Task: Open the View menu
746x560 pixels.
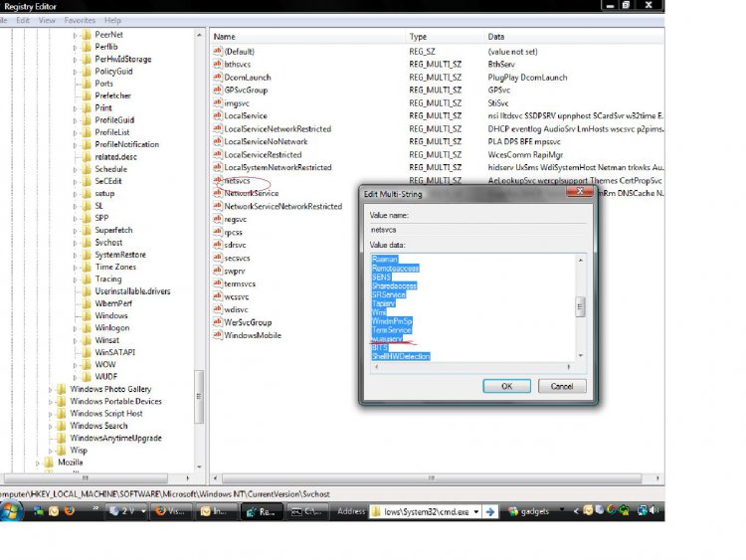Action: 47,21
